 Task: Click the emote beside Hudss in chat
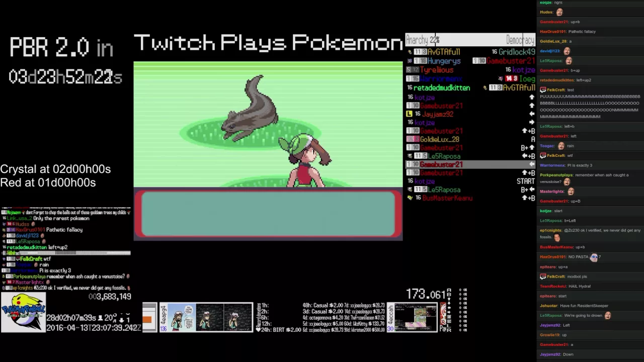click(559, 12)
